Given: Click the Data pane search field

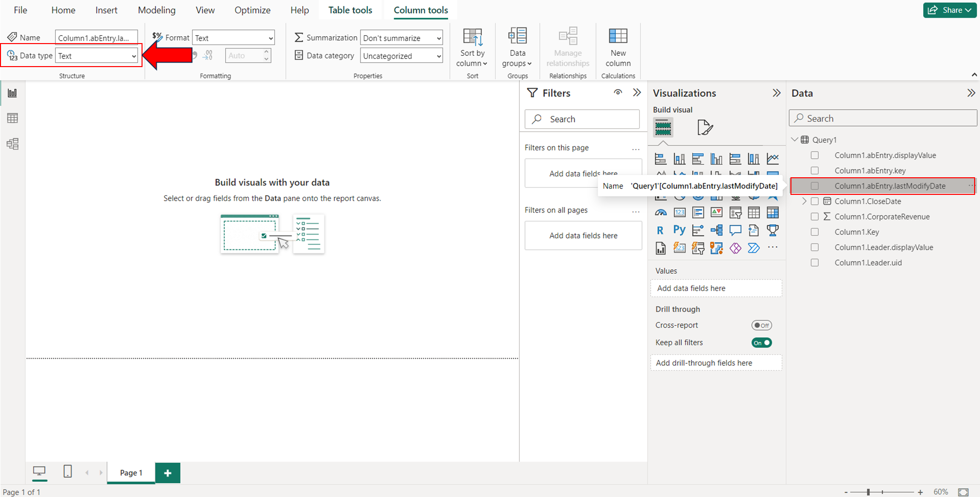Looking at the screenshot, I should click(x=883, y=118).
